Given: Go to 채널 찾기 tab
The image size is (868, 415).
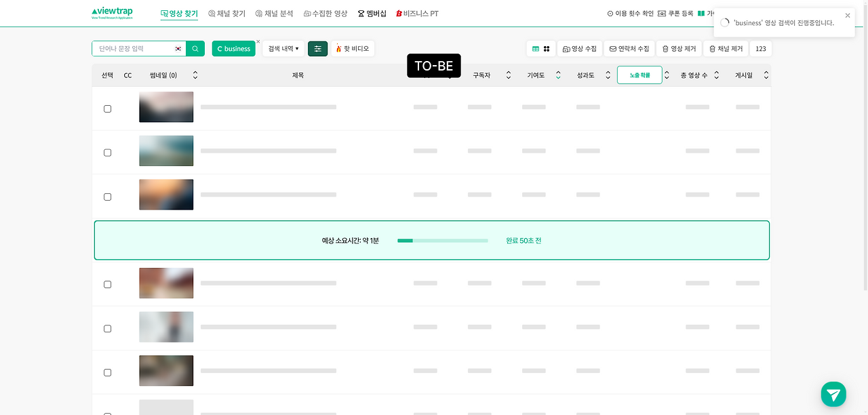Looking at the screenshot, I should [x=227, y=14].
